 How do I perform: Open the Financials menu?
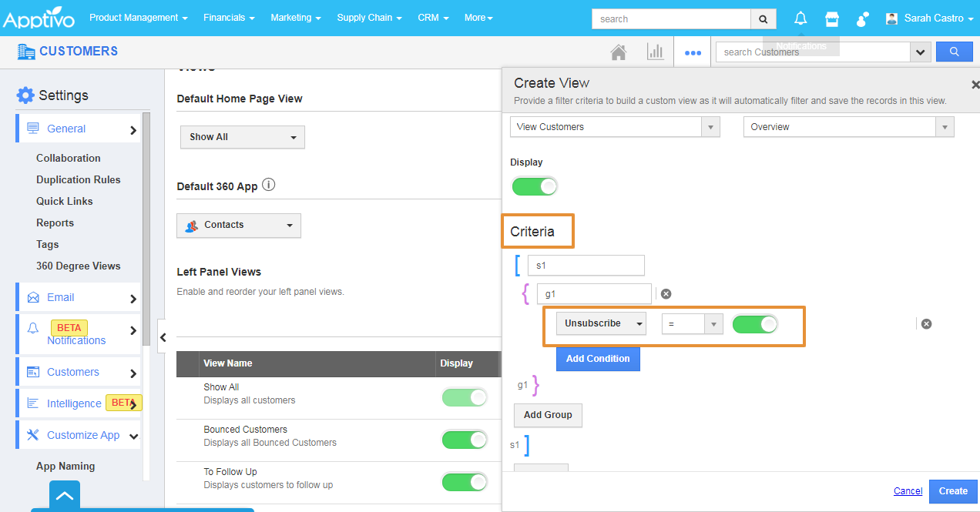(228, 18)
